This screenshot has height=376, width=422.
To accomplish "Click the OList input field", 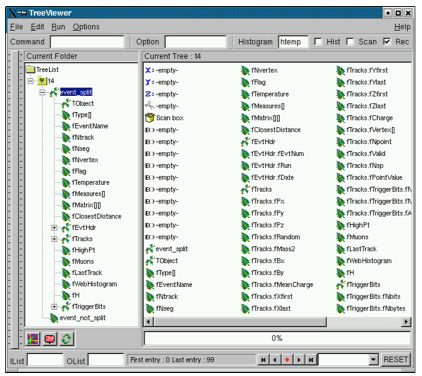I will (x=106, y=360).
